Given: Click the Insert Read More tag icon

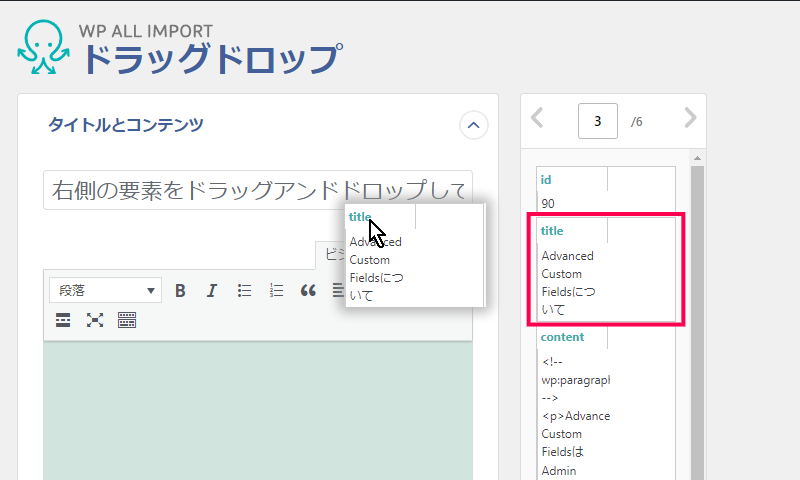Looking at the screenshot, I should point(63,320).
